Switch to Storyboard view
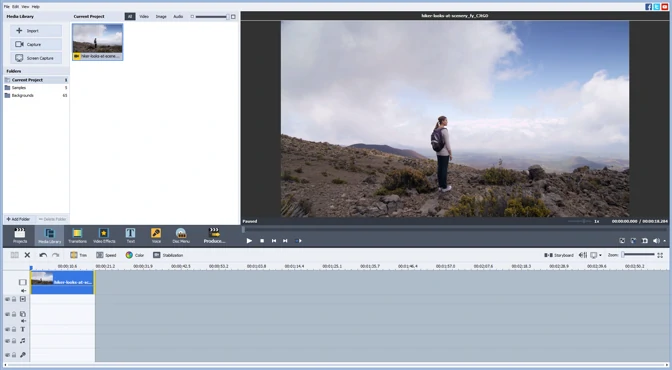The height and width of the screenshot is (370, 672). pyautogui.click(x=559, y=255)
